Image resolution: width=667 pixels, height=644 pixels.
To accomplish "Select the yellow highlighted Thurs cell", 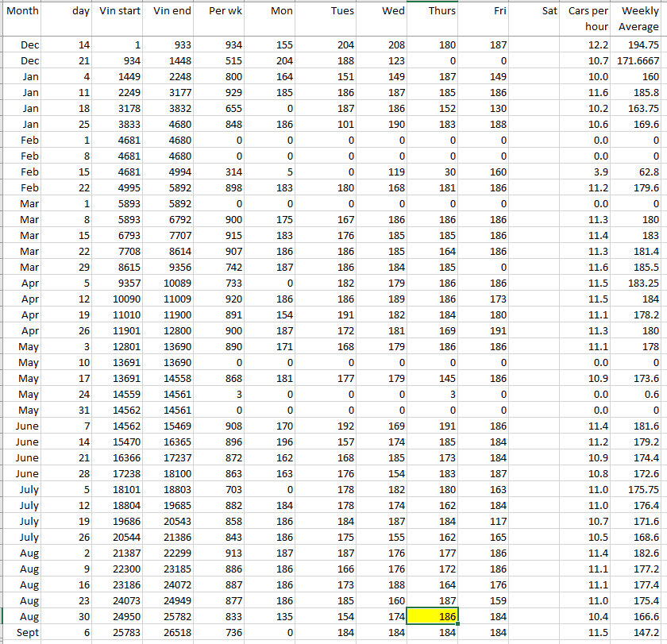I will tap(432, 616).
